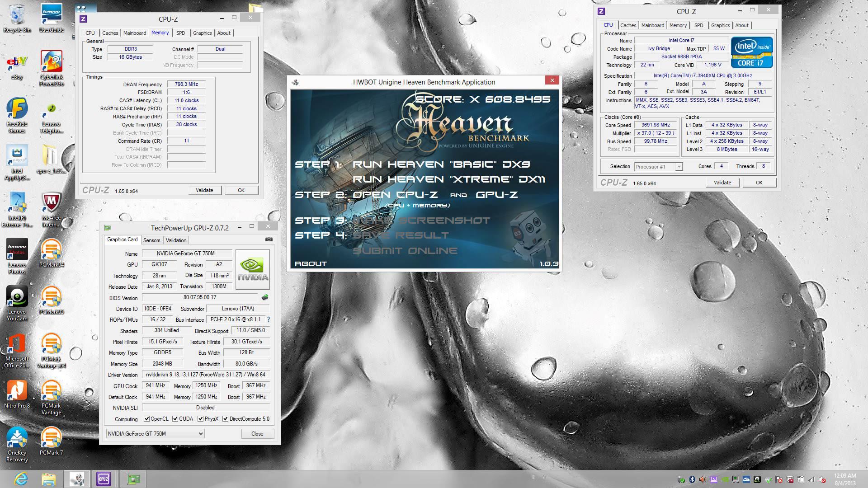Click Validate in the CPU-tab CPU-Z window

[x=722, y=183]
